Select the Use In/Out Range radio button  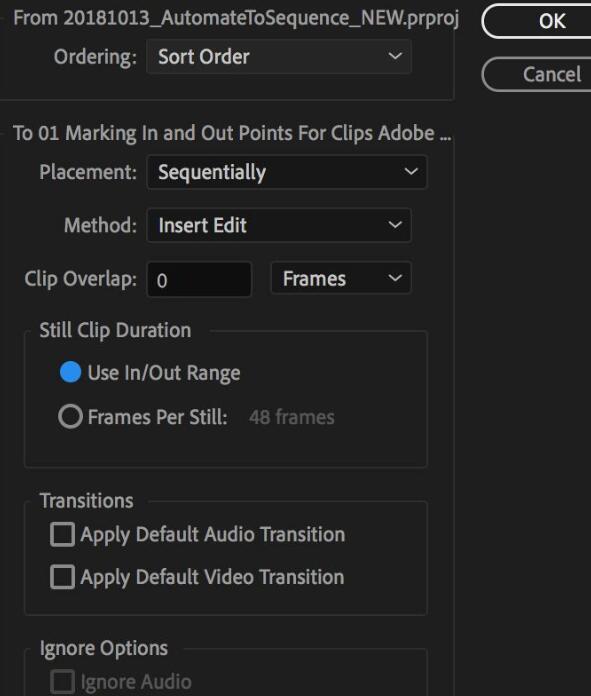coord(70,372)
